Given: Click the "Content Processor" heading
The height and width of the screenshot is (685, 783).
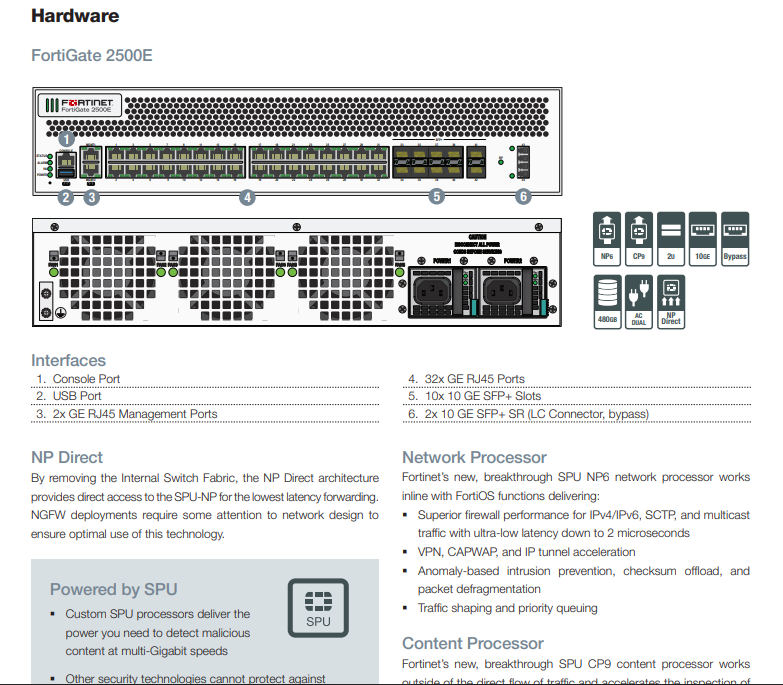Looking at the screenshot, I should point(473,643).
